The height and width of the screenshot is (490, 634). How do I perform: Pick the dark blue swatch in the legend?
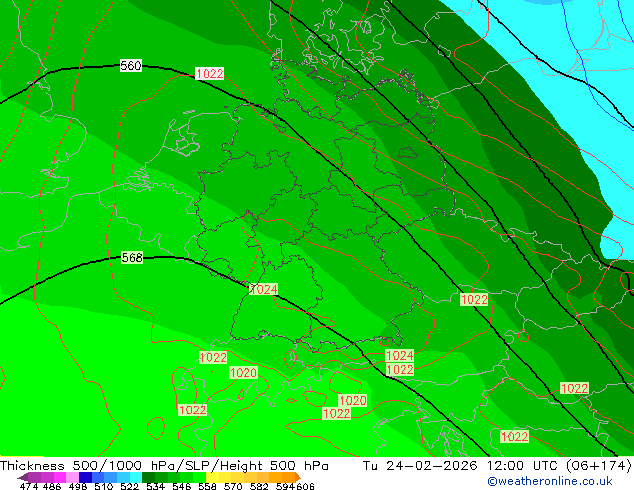coord(85,477)
